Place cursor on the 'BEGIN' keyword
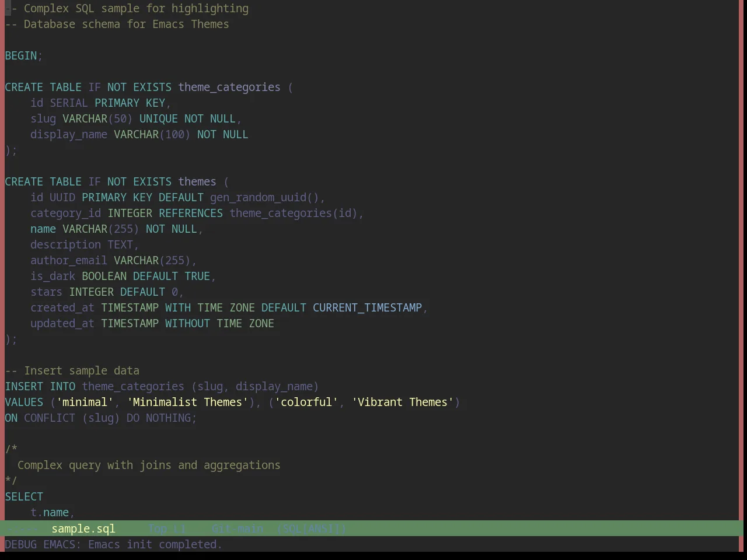Viewport: 747px width, 560px height. [21, 56]
